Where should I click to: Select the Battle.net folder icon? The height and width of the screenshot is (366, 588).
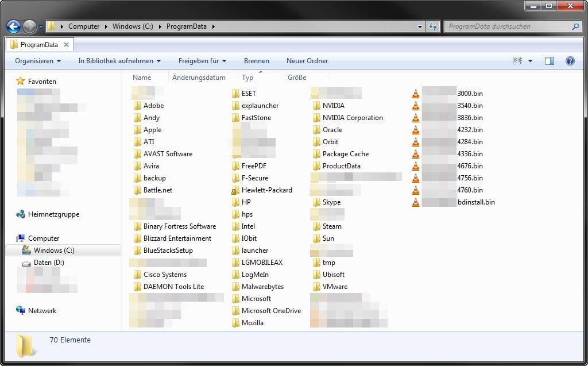pos(137,190)
